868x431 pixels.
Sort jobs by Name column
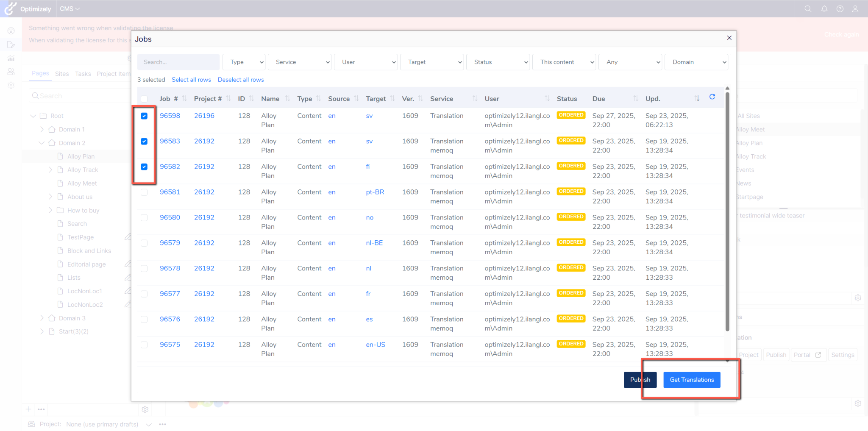(288, 99)
